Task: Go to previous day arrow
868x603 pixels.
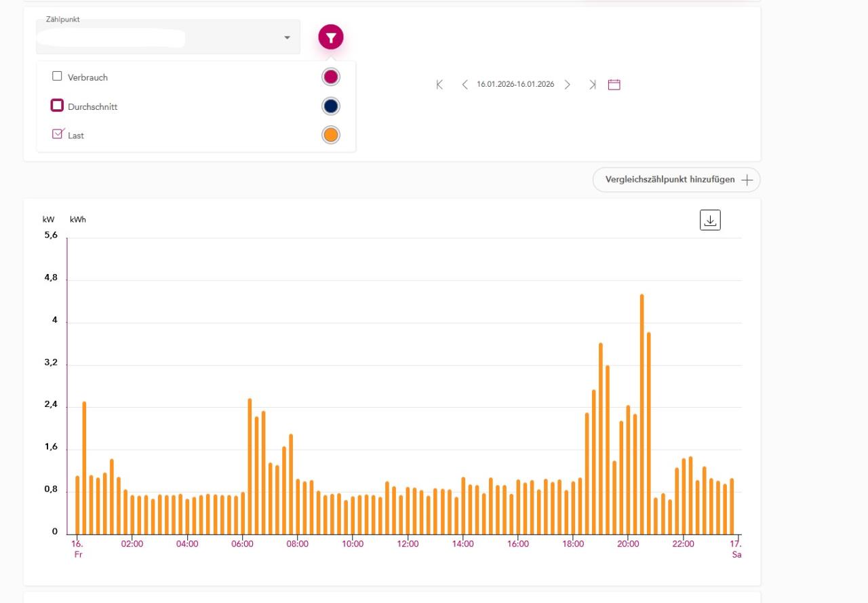Action: (465, 85)
